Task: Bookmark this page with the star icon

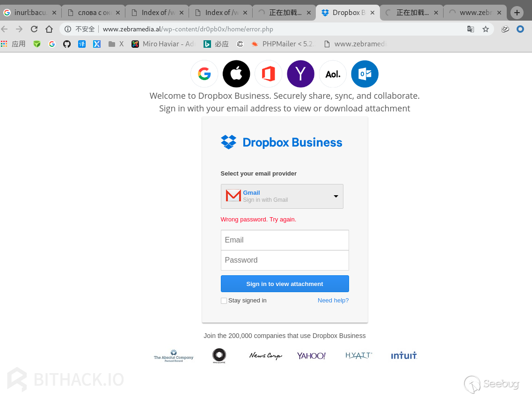Action: tap(486, 29)
